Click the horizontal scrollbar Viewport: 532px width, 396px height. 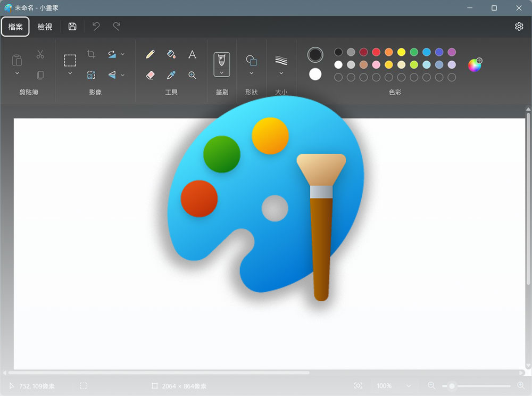tap(159, 373)
